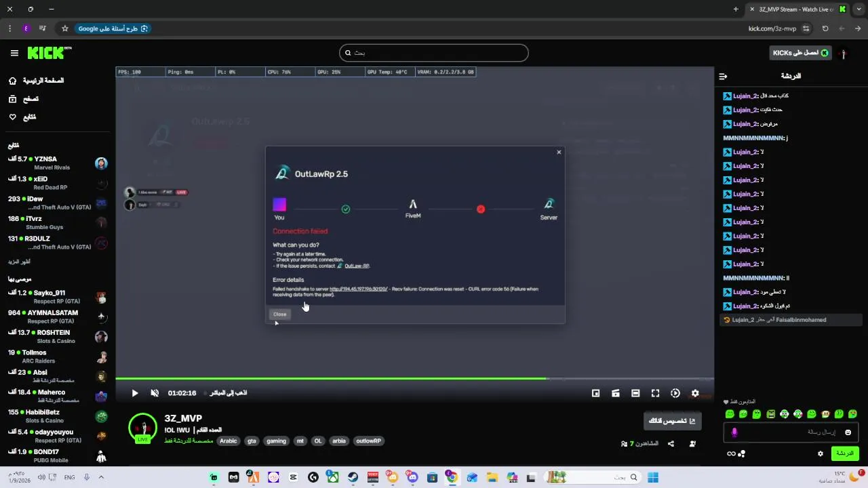868x488 pixels.
Task: Open 3Z_MVP streamer avatar
Action: click(x=142, y=428)
